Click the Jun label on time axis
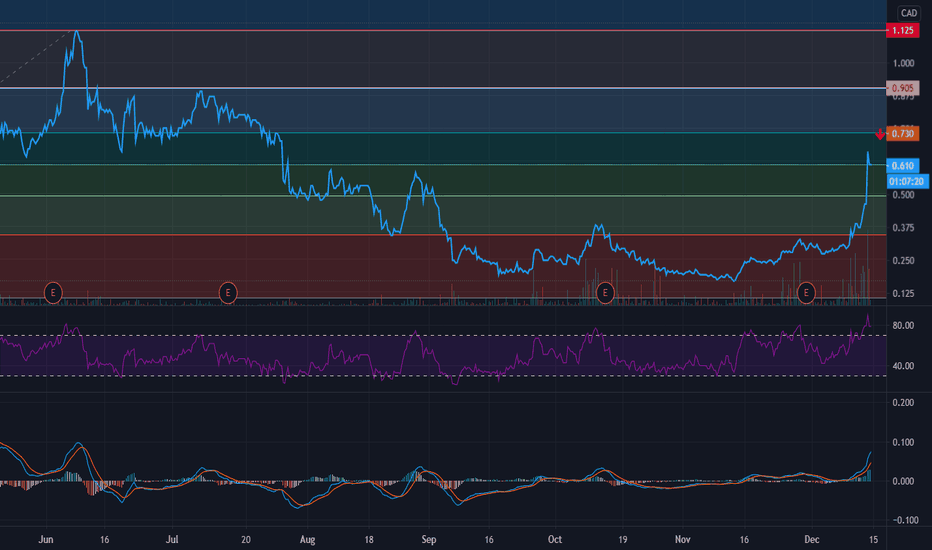Screen dimensions: 932x550 pos(46,539)
